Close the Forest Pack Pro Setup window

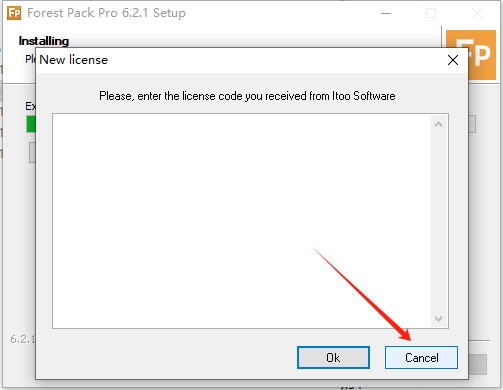click(x=477, y=13)
